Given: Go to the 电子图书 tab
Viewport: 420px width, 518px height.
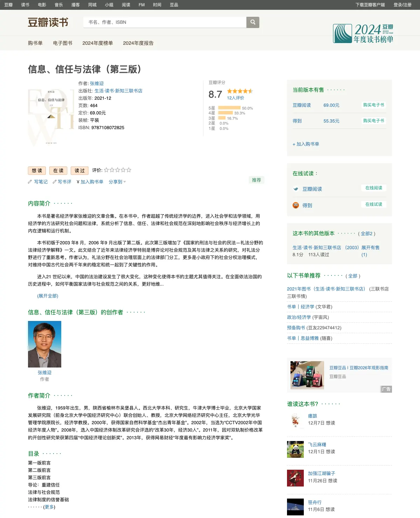Looking at the screenshot, I should (x=63, y=43).
